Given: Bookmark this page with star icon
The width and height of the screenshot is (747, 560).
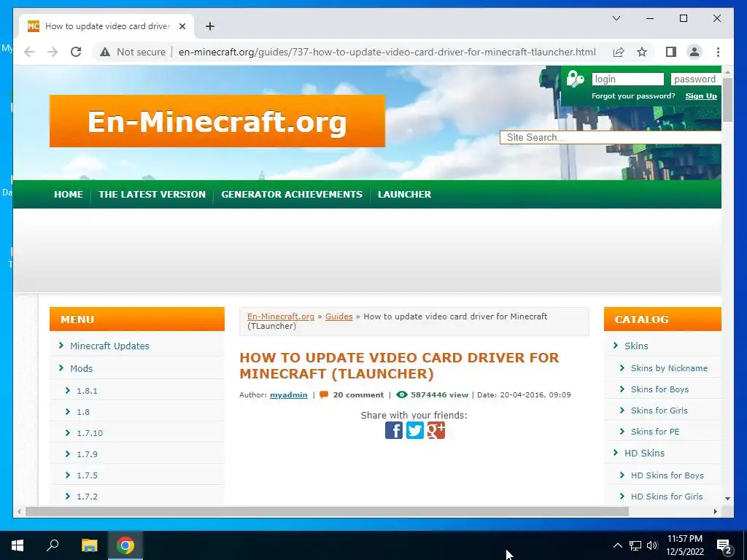Looking at the screenshot, I should (x=642, y=52).
